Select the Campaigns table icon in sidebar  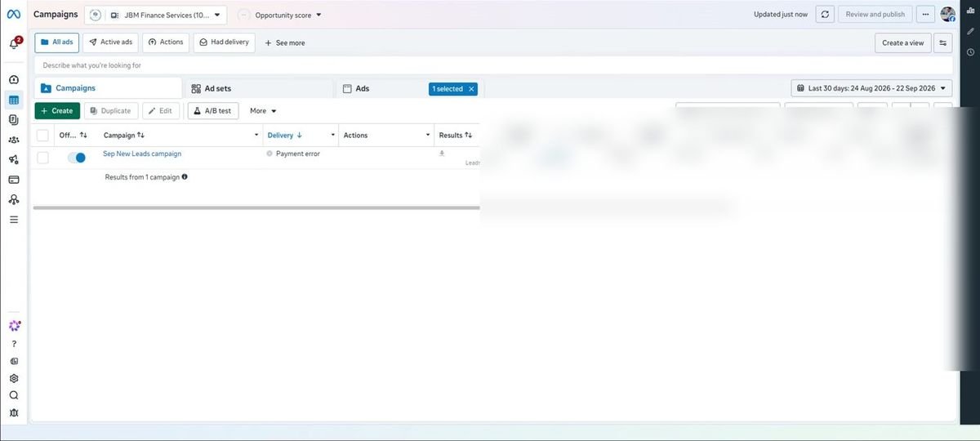tap(14, 100)
